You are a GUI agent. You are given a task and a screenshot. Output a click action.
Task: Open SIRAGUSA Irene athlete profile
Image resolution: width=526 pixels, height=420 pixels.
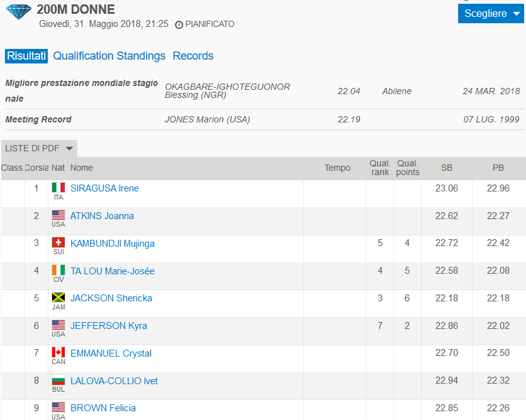[x=104, y=188]
